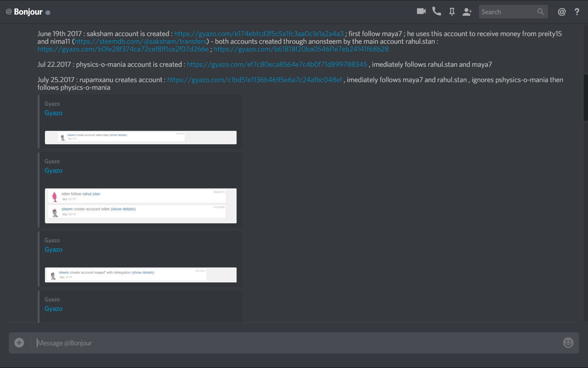Expand show details for rahul.stan account creation
This screenshot has width=588, height=368.
coord(118,135)
